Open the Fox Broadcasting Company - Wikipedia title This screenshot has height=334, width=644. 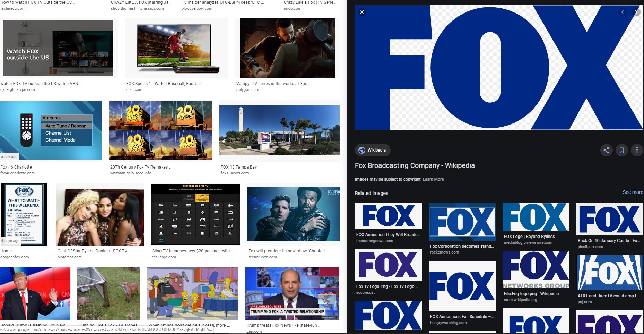click(x=415, y=165)
